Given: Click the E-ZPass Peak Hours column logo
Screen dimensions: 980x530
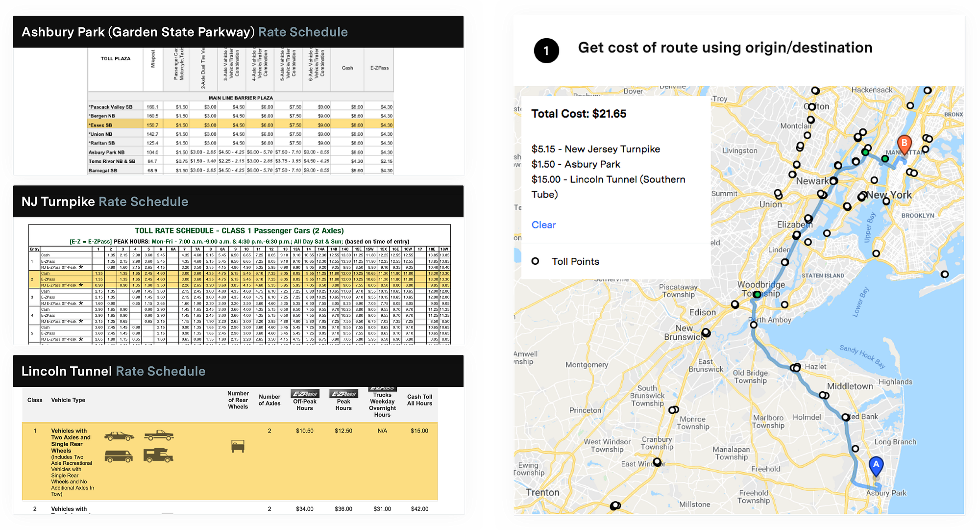Looking at the screenshot, I should click(x=343, y=394).
